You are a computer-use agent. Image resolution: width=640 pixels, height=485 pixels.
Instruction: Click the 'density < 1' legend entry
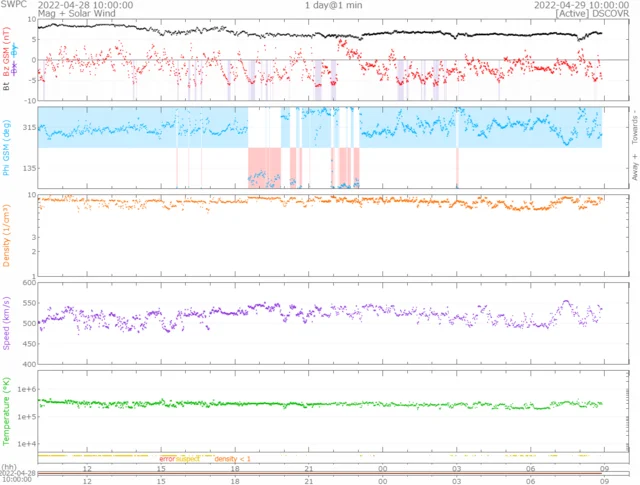click(231, 459)
